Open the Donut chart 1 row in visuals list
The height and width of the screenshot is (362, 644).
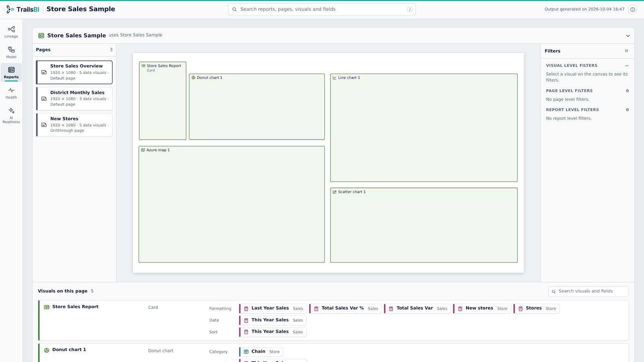click(333, 353)
